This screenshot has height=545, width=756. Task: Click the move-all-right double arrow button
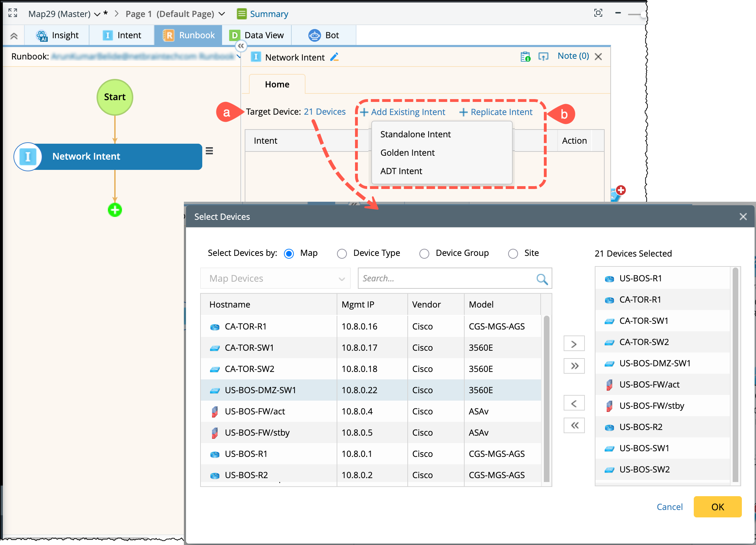[574, 366]
